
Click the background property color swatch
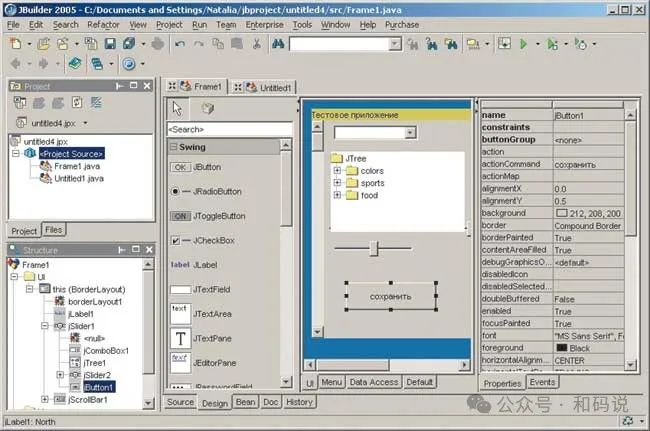point(561,213)
